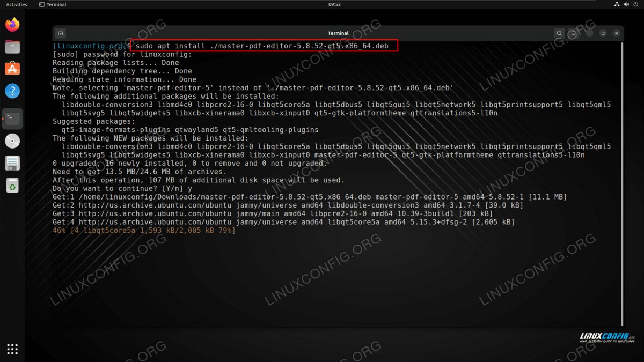Click the 'Get:4' libqt5core5a line
The width and height of the screenshot is (644, 362).
click(283, 222)
